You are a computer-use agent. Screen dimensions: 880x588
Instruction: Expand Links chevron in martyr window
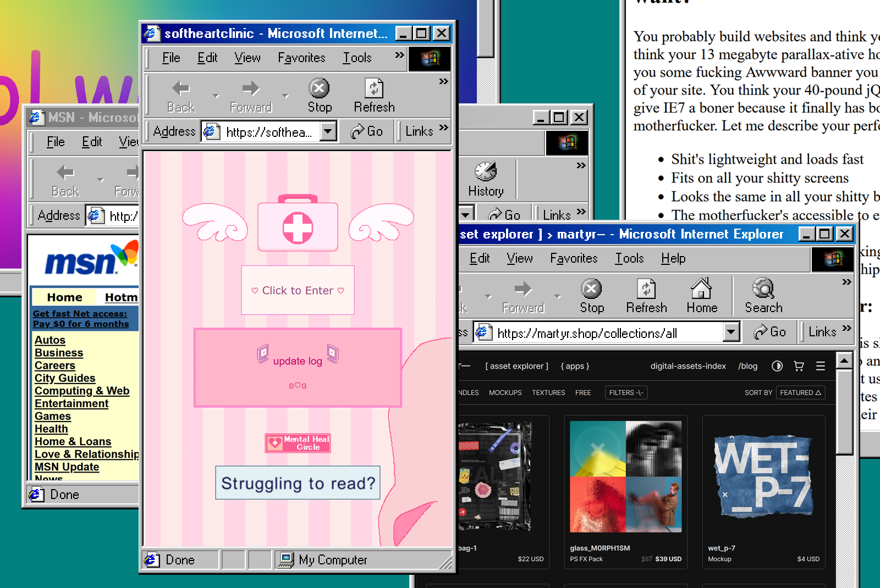coord(846,328)
